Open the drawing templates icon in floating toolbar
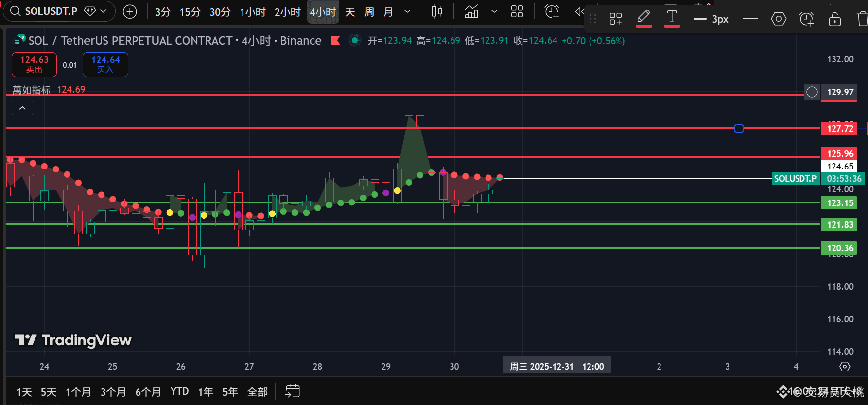This screenshot has width=868, height=405. [x=615, y=19]
